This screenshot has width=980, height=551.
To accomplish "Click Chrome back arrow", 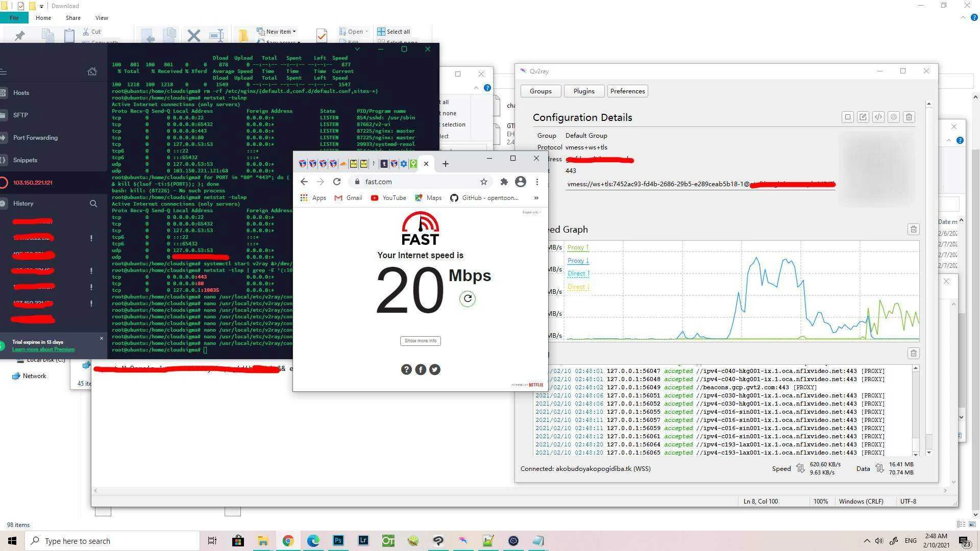I will (304, 182).
